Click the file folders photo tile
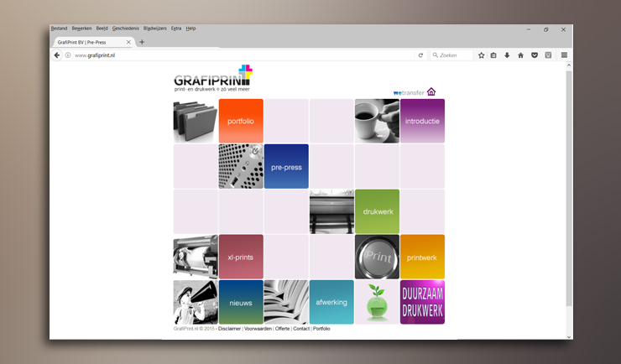The height and width of the screenshot is (364, 621). (x=196, y=121)
